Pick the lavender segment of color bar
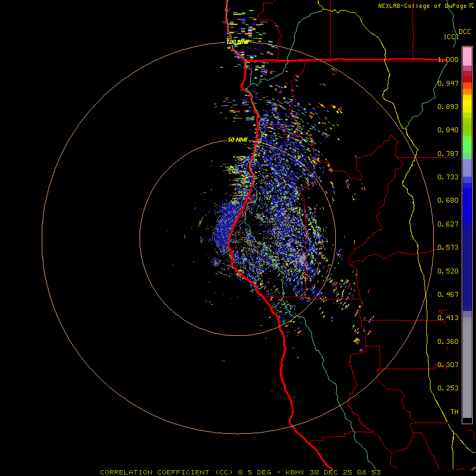 (x=467, y=168)
